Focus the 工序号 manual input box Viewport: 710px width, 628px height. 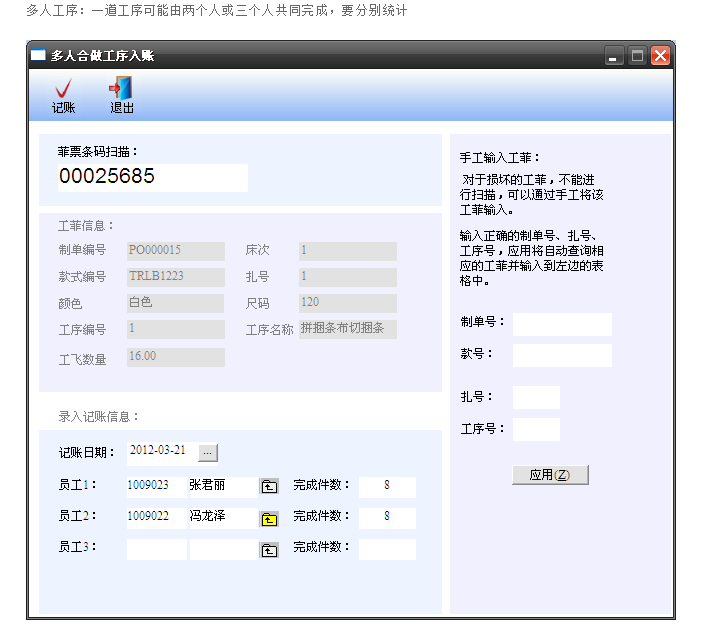536,429
